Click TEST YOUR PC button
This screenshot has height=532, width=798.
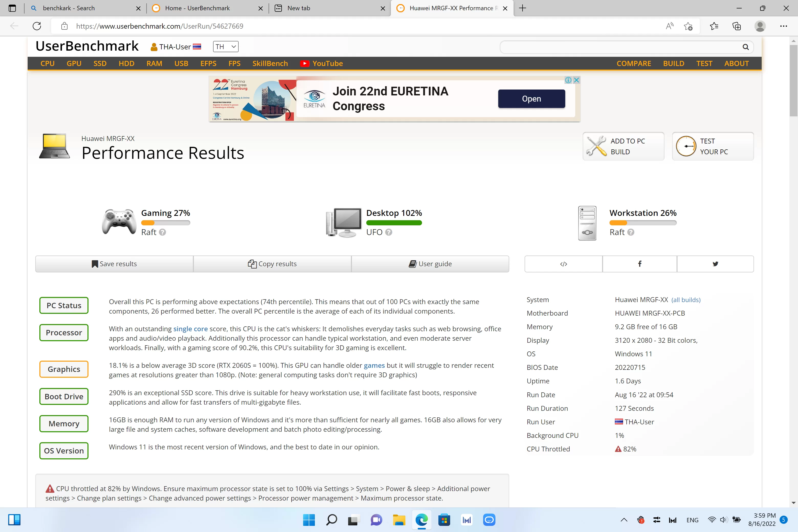tap(713, 146)
